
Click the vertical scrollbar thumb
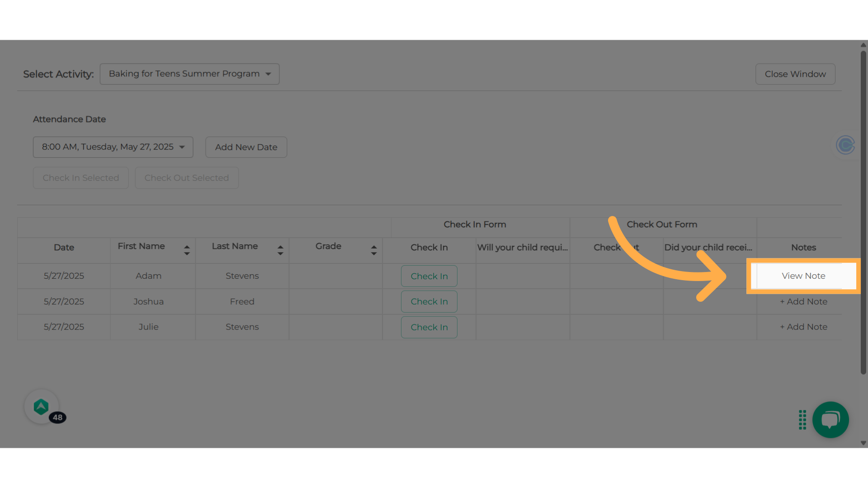point(863,212)
